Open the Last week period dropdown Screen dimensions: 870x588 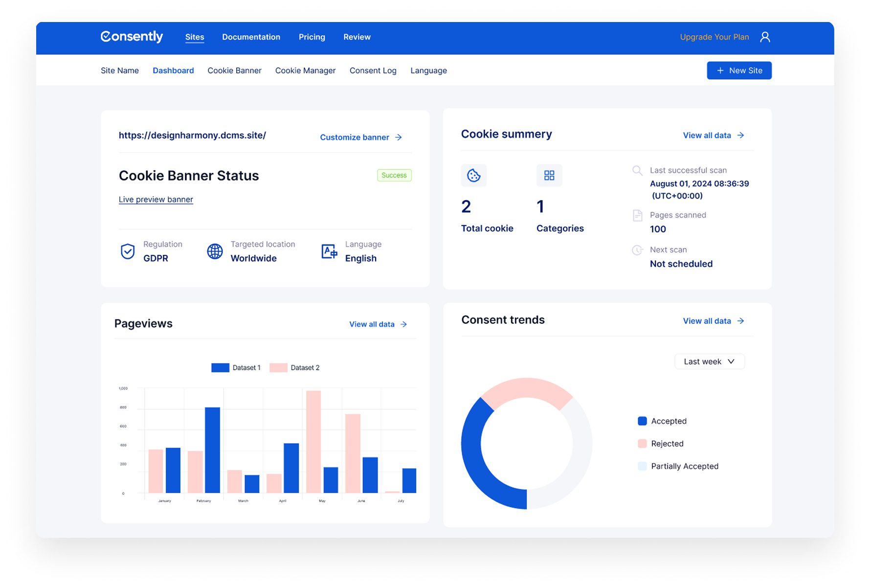709,362
